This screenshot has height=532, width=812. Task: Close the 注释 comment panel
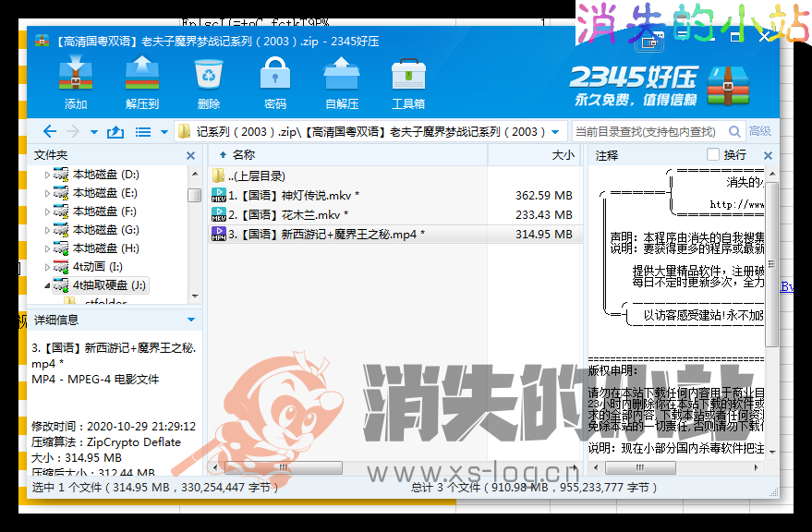768,155
